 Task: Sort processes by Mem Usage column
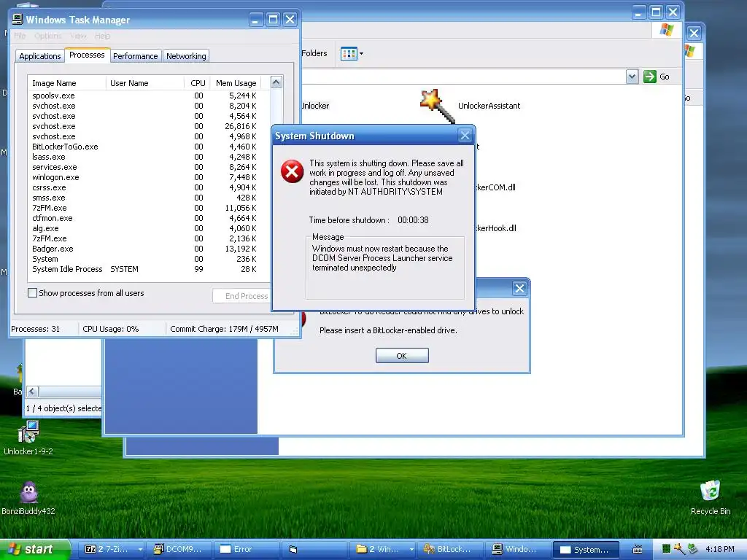tap(236, 83)
